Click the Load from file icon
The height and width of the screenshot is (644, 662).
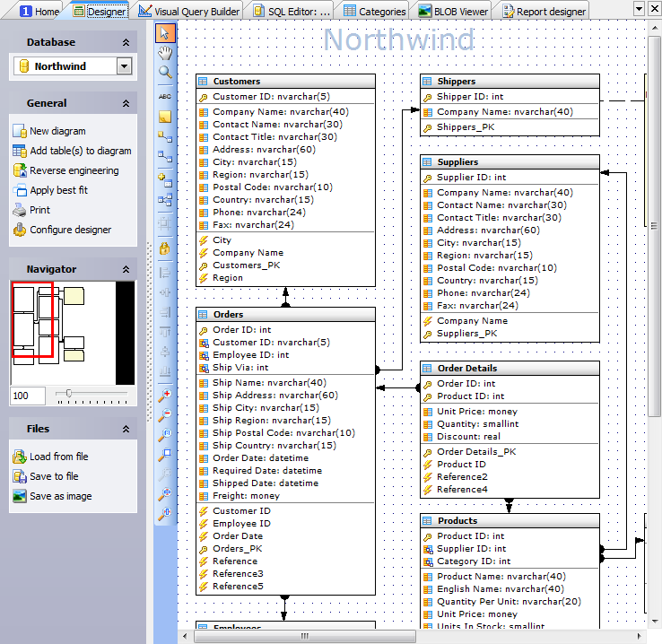click(20, 457)
